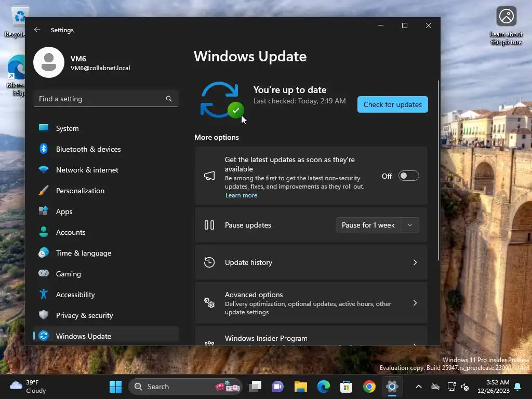Select Bluetooth & devices in sidebar

pyautogui.click(x=106, y=149)
